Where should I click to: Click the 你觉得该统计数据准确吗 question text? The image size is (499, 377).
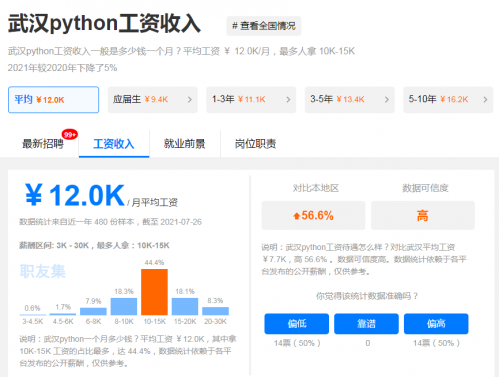click(x=367, y=296)
